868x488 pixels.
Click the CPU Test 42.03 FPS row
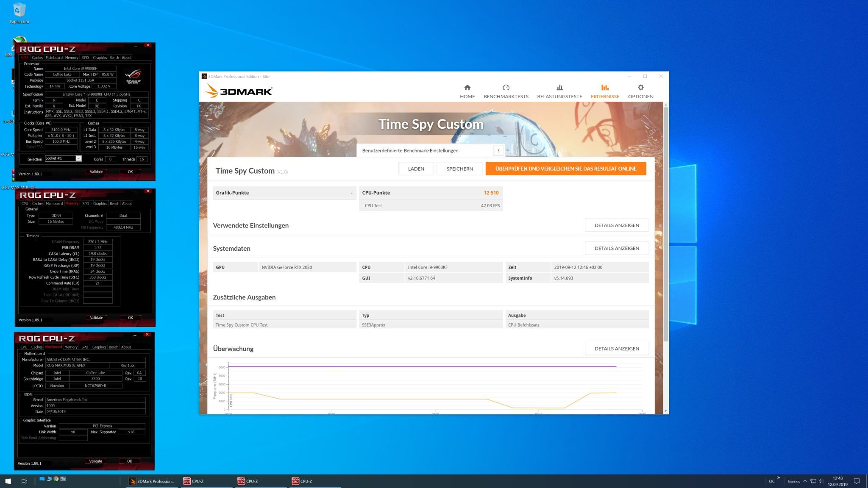431,205
